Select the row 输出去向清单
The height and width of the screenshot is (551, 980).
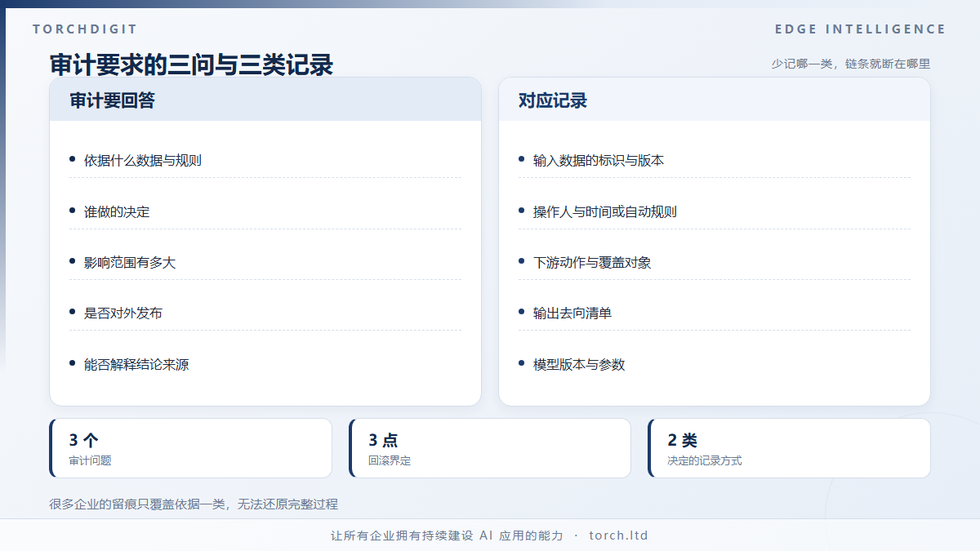pos(715,313)
